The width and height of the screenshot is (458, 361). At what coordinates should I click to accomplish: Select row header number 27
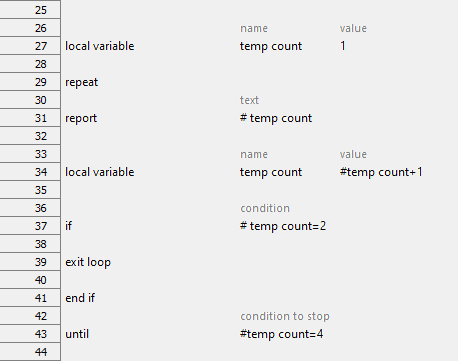point(30,46)
